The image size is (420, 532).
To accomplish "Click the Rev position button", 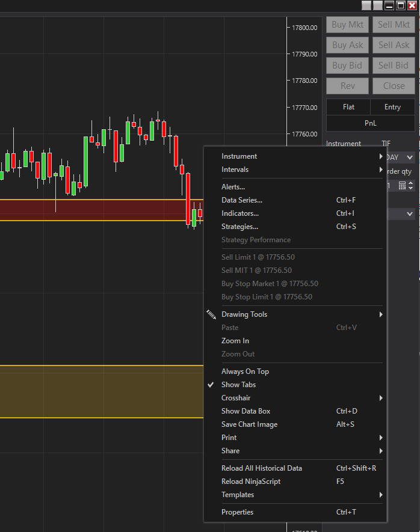I will pos(347,86).
